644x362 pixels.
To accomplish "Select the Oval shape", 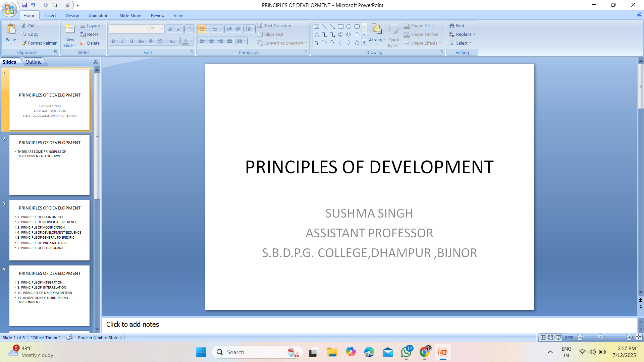I will pyautogui.click(x=348, y=26).
